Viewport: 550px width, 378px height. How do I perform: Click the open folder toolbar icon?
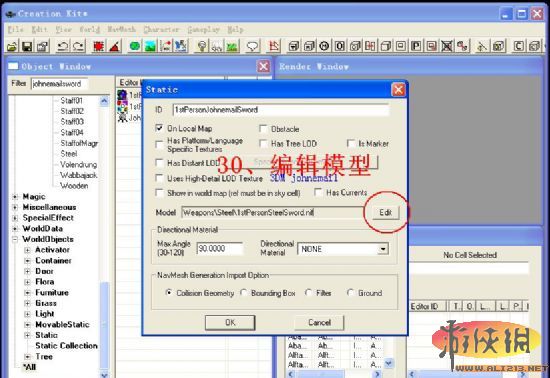[x=12, y=46]
